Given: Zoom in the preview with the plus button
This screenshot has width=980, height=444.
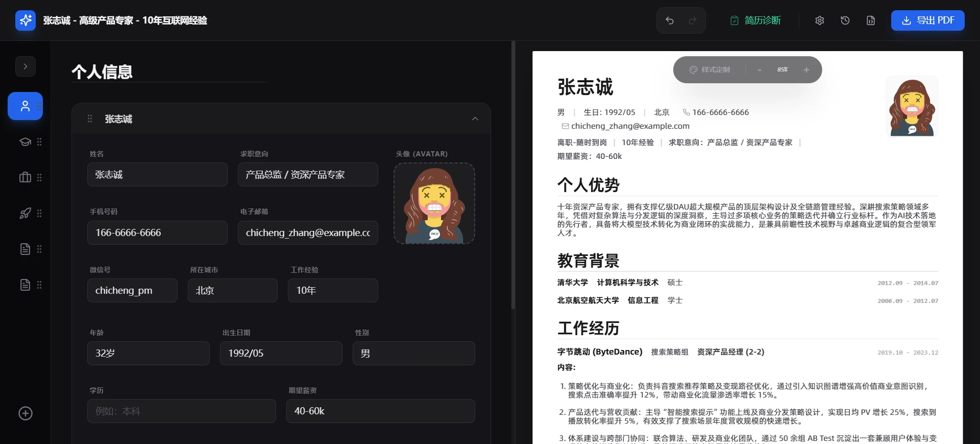Looking at the screenshot, I should tap(806, 70).
